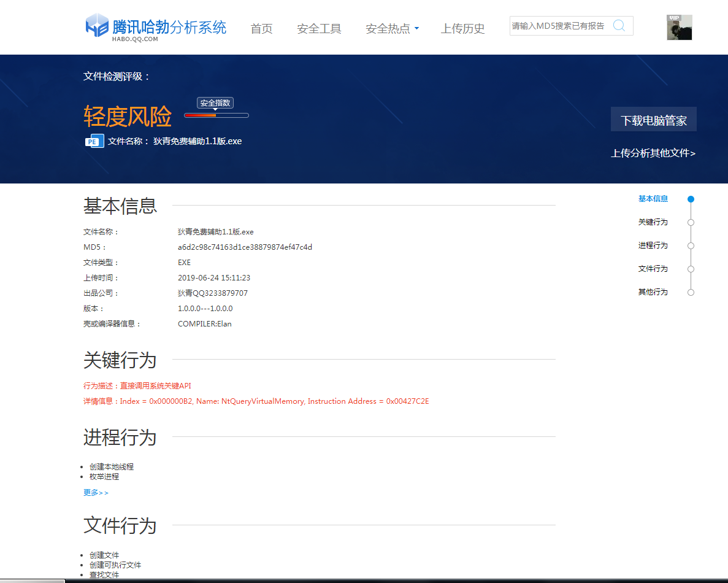
Task: Click the 枚举进程 list item
Action: coord(104,477)
